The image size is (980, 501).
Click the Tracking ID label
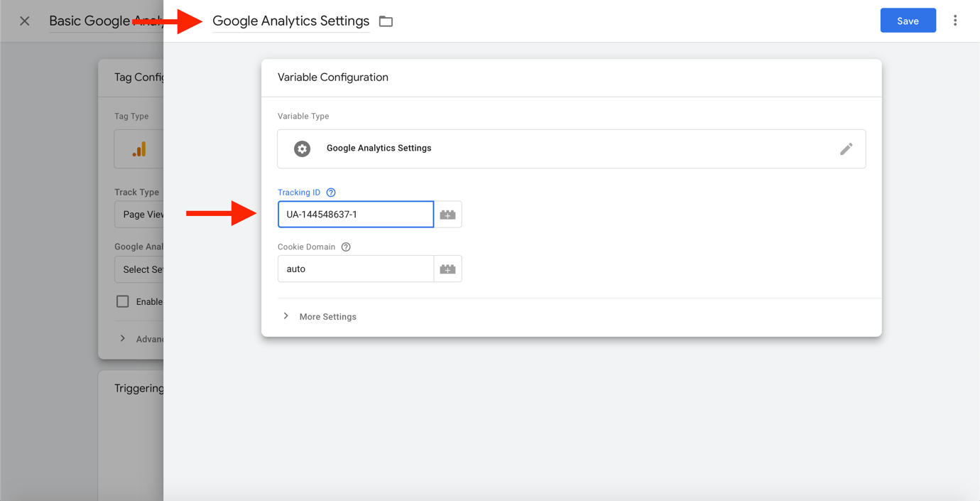tap(299, 193)
